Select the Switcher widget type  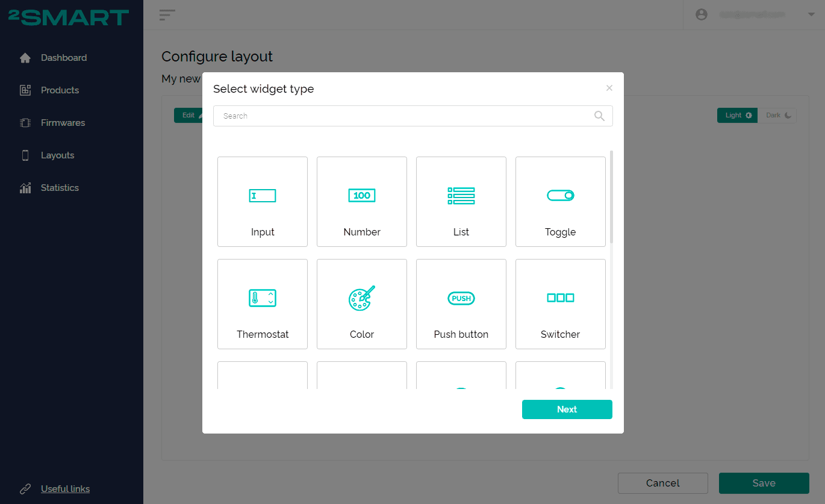click(x=560, y=304)
